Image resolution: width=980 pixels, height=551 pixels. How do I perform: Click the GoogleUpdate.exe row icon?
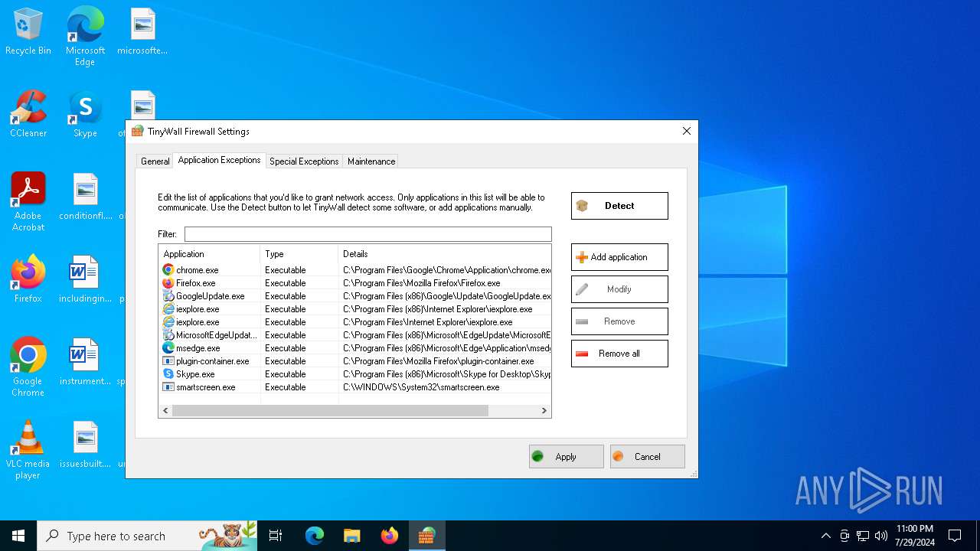click(x=168, y=296)
